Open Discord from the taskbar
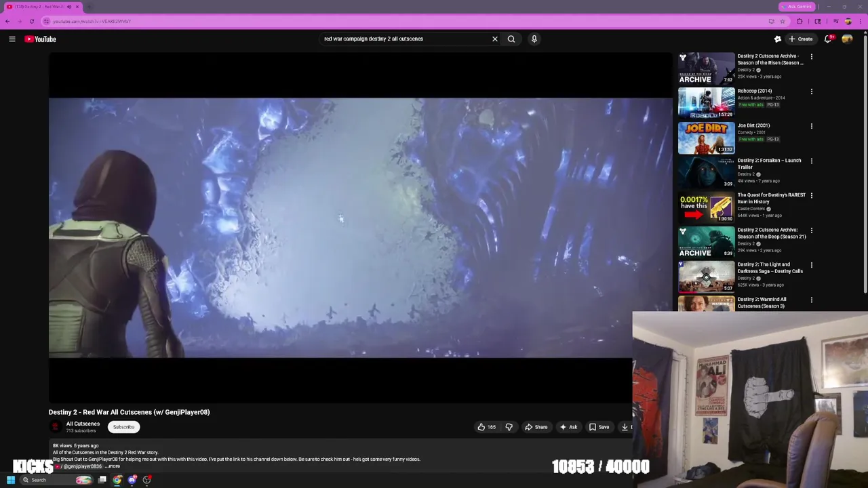The width and height of the screenshot is (868, 488). 132,480
